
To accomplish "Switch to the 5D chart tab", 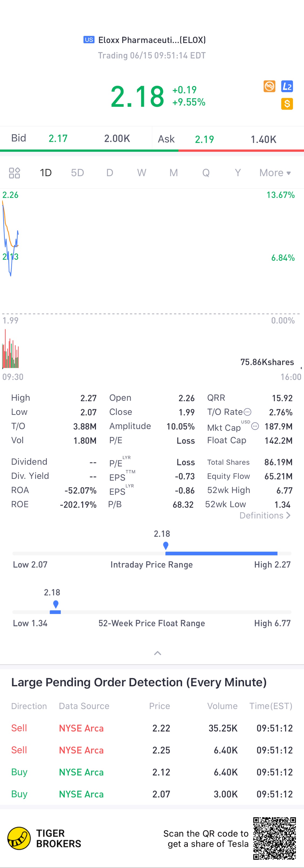I will tap(77, 173).
